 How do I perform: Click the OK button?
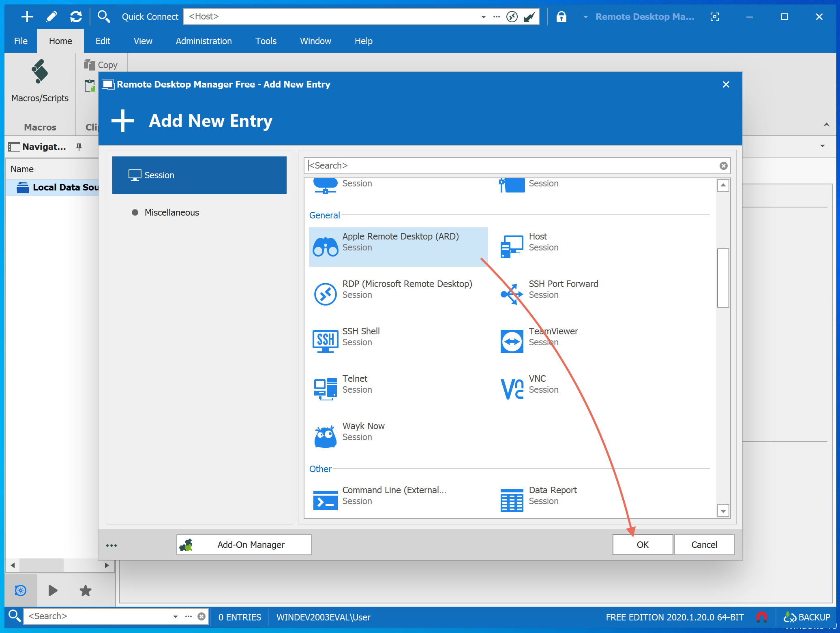[642, 544]
